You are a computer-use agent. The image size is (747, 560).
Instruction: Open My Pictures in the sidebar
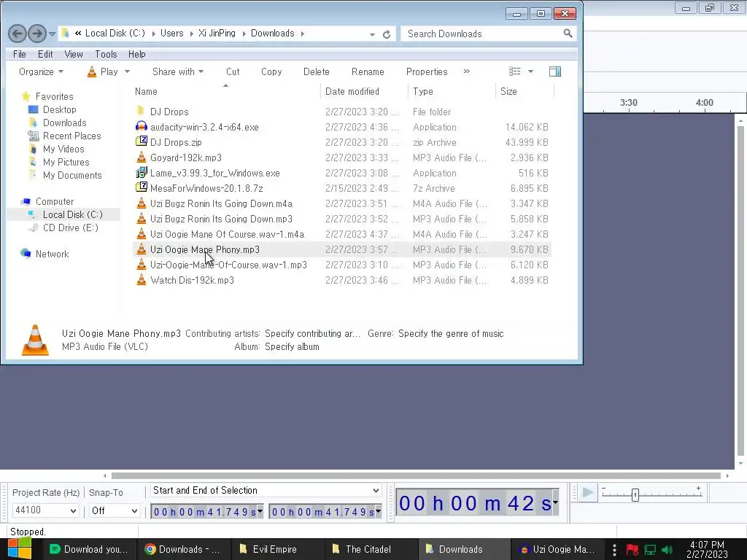[66, 162]
